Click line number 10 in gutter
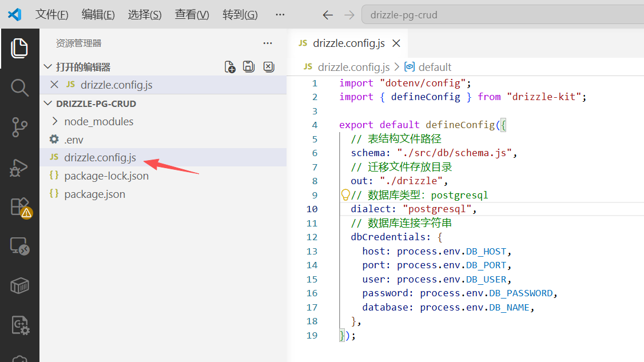The height and width of the screenshot is (362, 644). (312, 209)
